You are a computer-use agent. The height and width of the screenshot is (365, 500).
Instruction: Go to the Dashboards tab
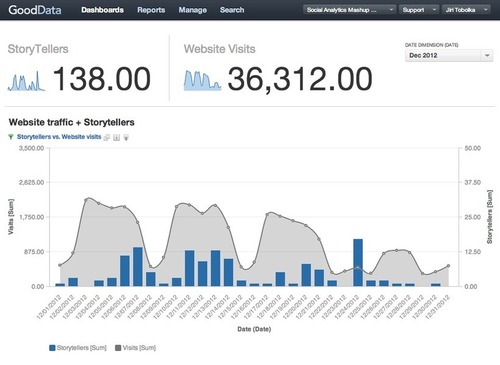click(102, 10)
